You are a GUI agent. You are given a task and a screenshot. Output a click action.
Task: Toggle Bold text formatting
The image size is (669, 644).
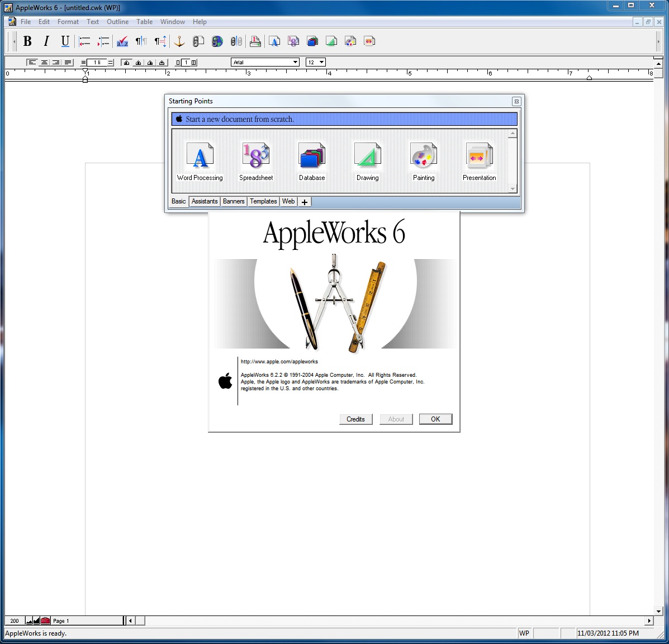pos(27,41)
